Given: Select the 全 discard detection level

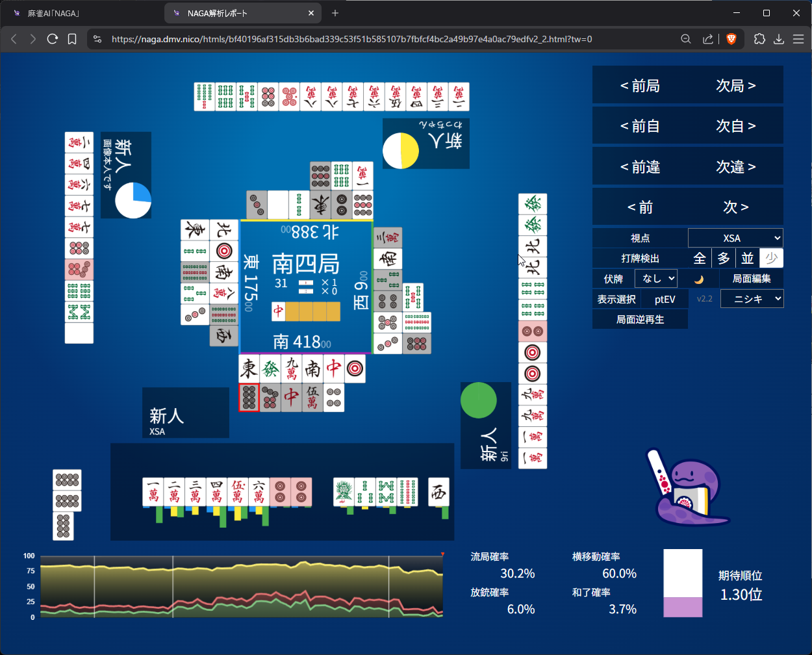Looking at the screenshot, I should [700, 259].
